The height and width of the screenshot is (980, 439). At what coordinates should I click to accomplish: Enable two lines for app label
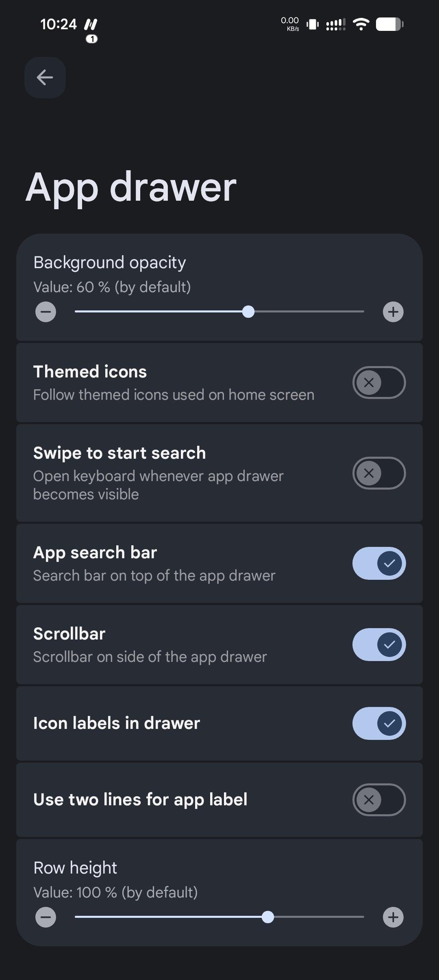379,800
